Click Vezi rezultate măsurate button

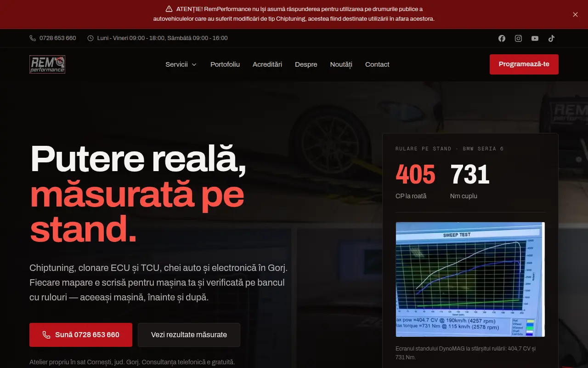click(x=189, y=335)
